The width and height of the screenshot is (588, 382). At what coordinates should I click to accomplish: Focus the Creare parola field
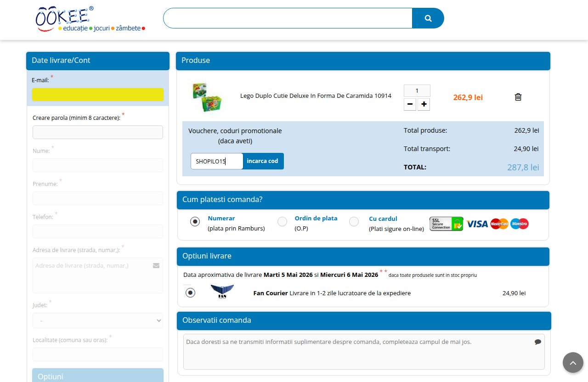(98, 132)
